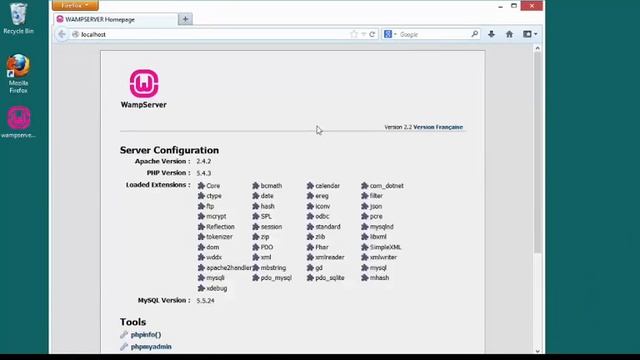Click the wrench icon beside phpinfo()
640x360 pixels.
(x=124, y=335)
